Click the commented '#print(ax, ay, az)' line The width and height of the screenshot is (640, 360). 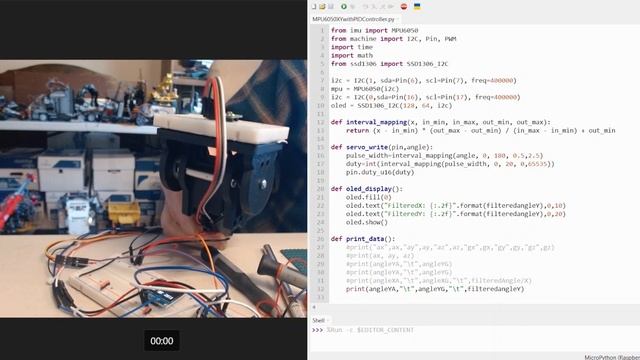(380, 256)
